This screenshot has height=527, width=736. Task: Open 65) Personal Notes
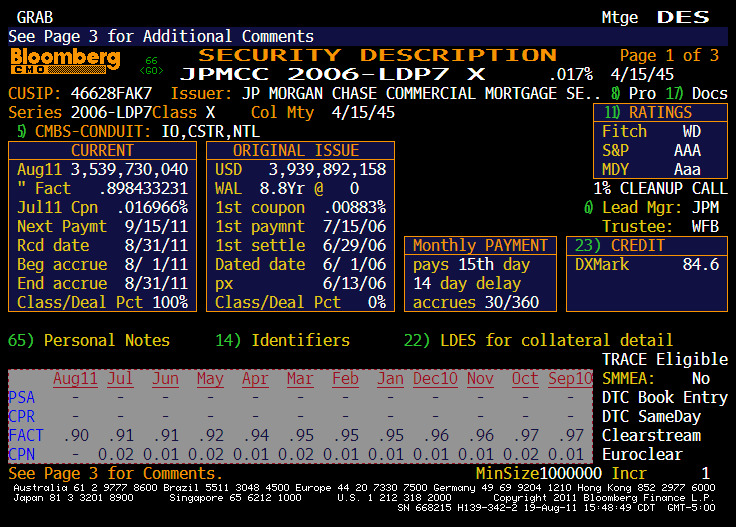tap(89, 340)
